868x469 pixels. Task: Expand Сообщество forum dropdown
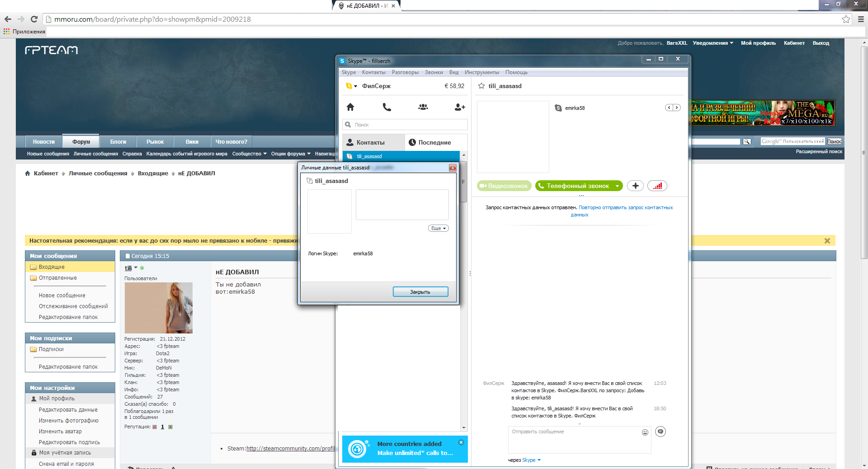250,154
